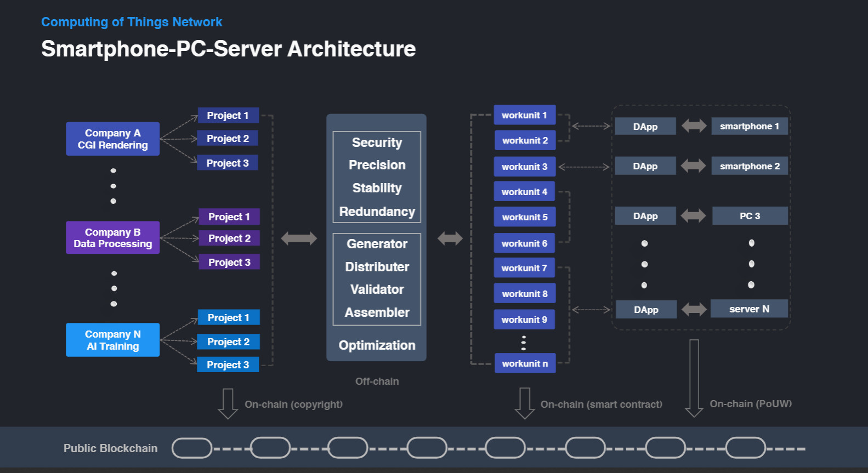Click Project 1 of Company B
868x473 pixels.
229,216
